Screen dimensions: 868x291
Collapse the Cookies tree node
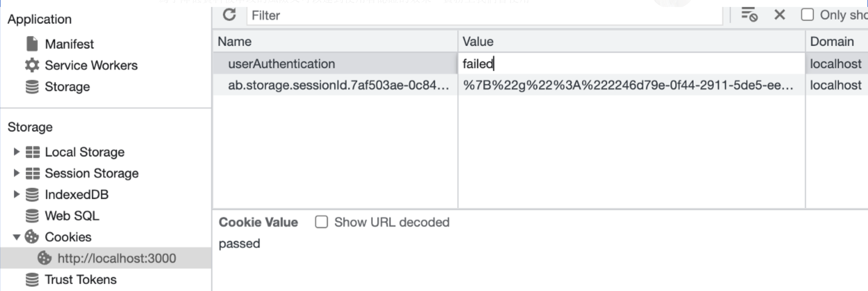(x=16, y=237)
